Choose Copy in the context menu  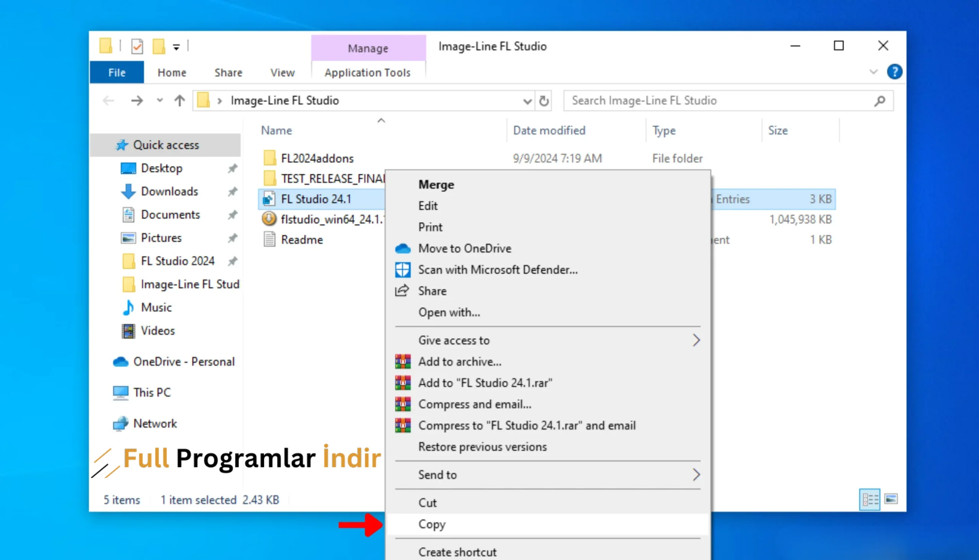pyautogui.click(x=547, y=524)
